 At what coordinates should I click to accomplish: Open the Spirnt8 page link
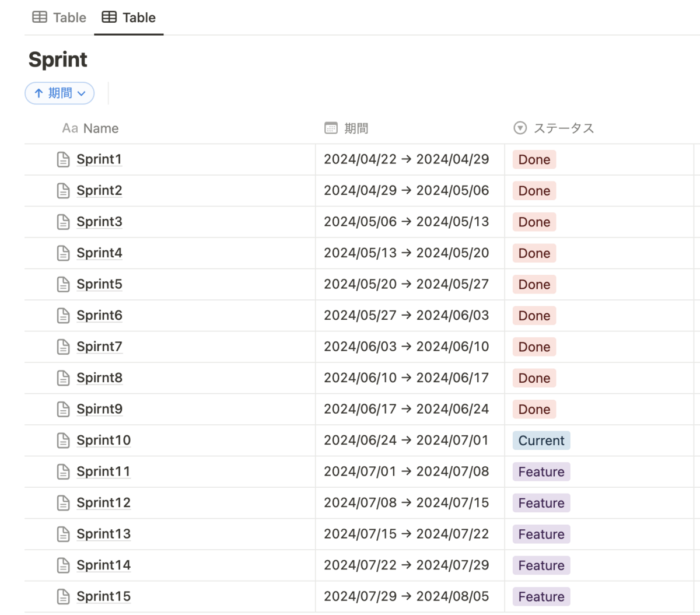99,378
